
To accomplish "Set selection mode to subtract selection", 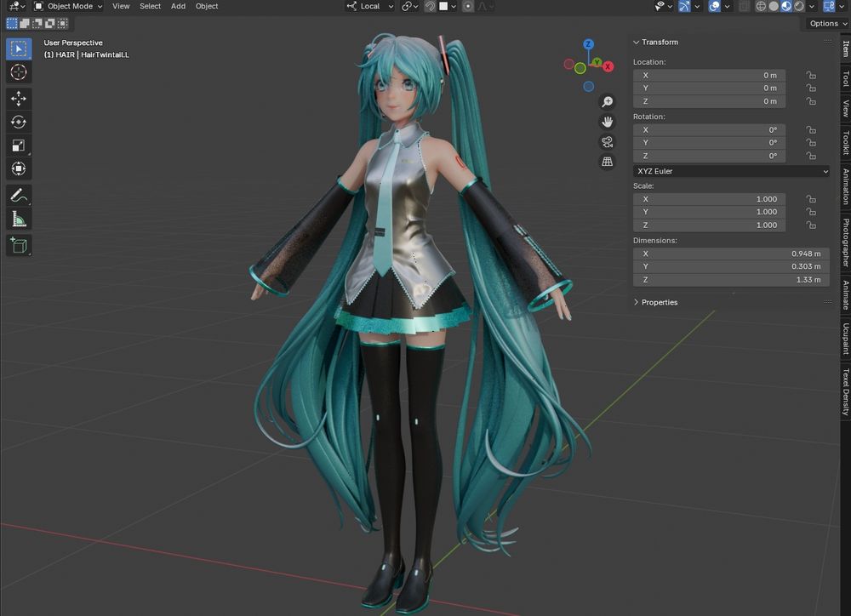I will click(37, 23).
